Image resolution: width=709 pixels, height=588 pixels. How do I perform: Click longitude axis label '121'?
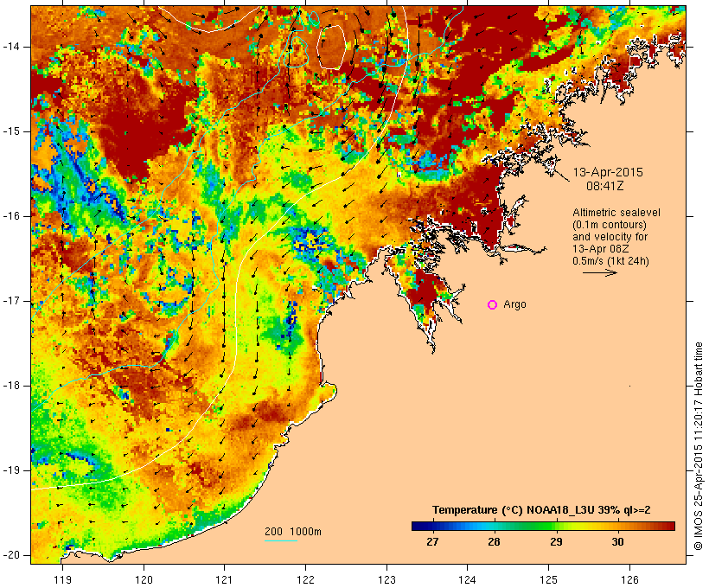click(224, 579)
